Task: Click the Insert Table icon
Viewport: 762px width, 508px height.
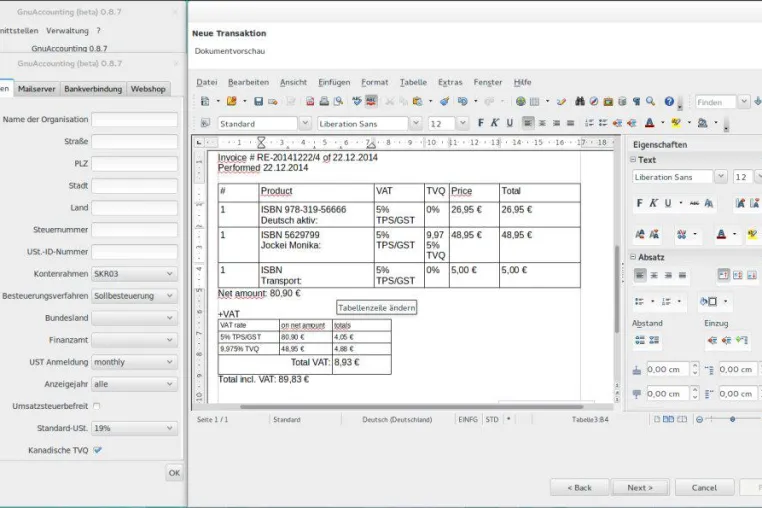Action: 535,101
